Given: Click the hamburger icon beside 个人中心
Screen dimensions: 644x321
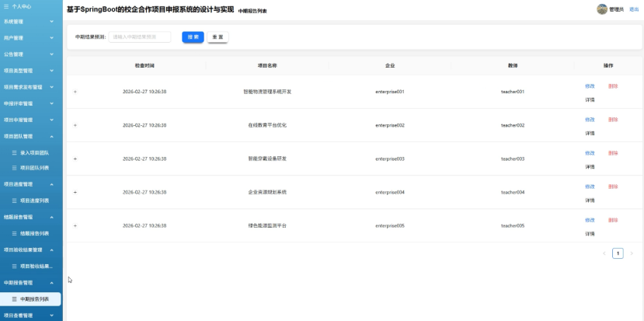Looking at the screenshot, I should 5,6.
